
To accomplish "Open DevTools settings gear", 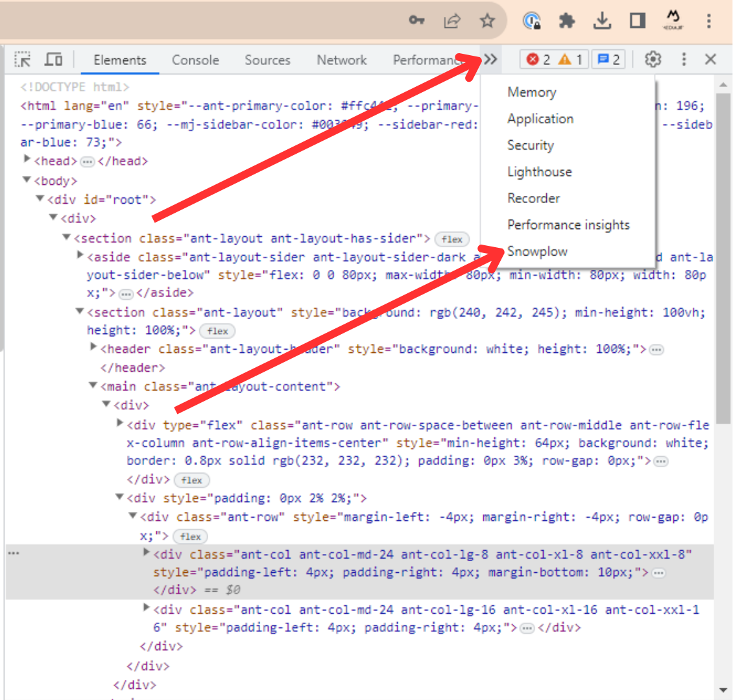I will (x=653, y=59).
